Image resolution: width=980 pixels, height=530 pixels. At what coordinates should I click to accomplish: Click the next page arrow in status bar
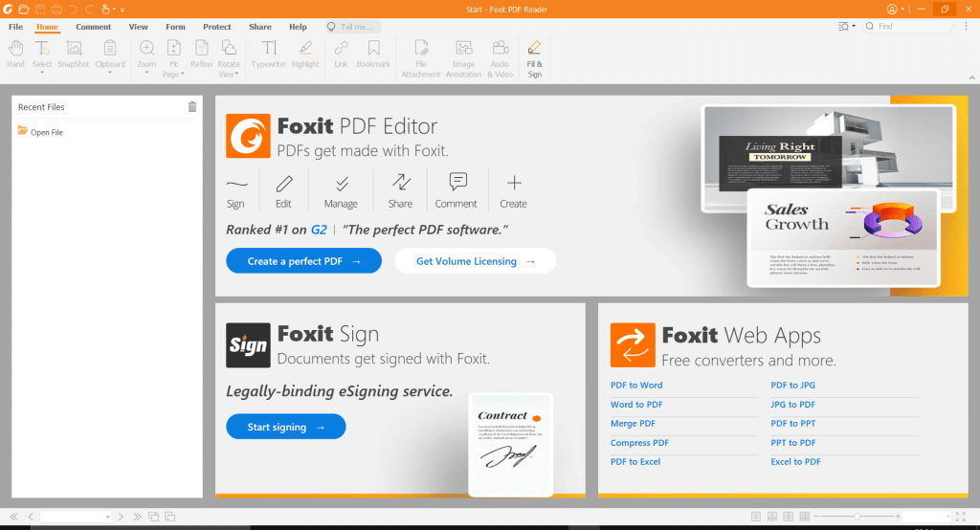[121, 517]
